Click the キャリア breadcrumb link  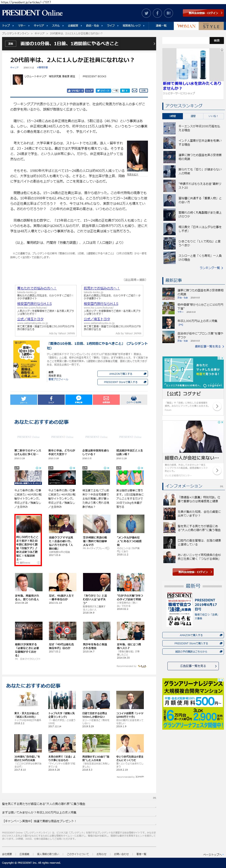[x=39, y=33]
